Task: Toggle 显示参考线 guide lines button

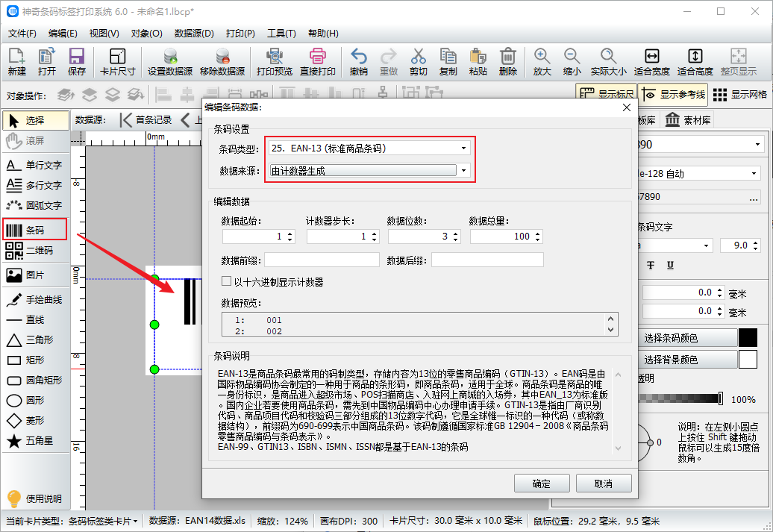Action: click(x=674, y=95)
